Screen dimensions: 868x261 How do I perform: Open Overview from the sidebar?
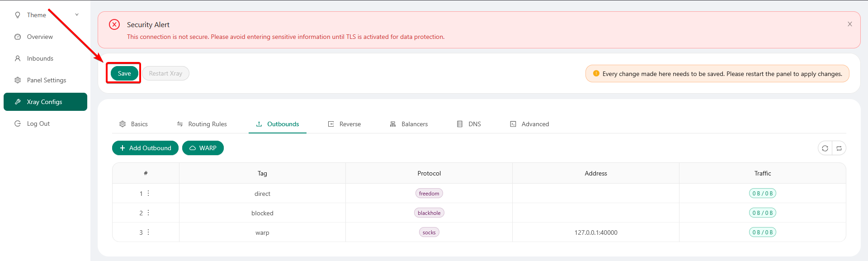point(40,37)
